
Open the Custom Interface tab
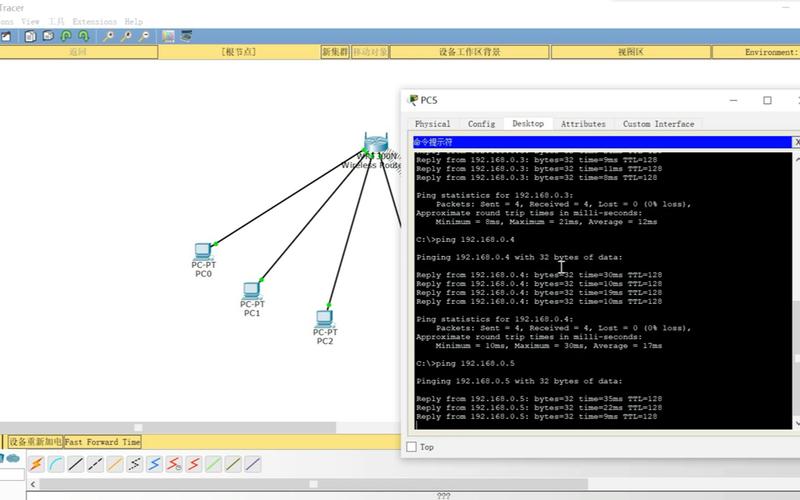point(658,124)
